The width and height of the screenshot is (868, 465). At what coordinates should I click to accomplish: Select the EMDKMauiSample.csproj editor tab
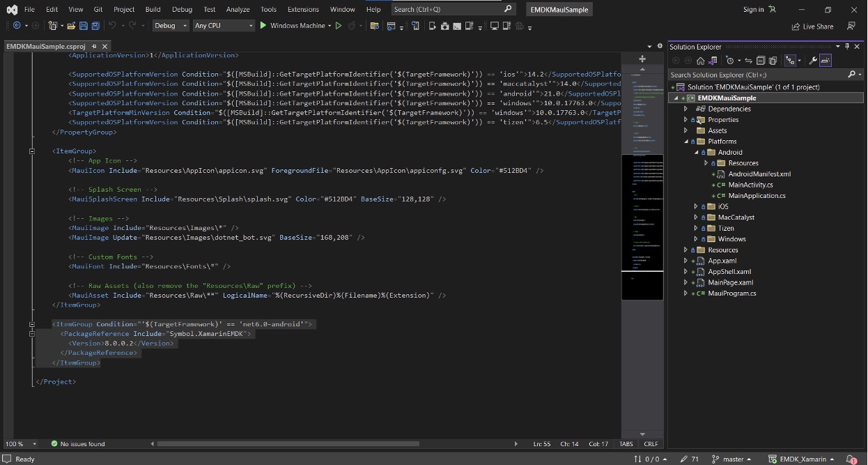click(46, 46)
